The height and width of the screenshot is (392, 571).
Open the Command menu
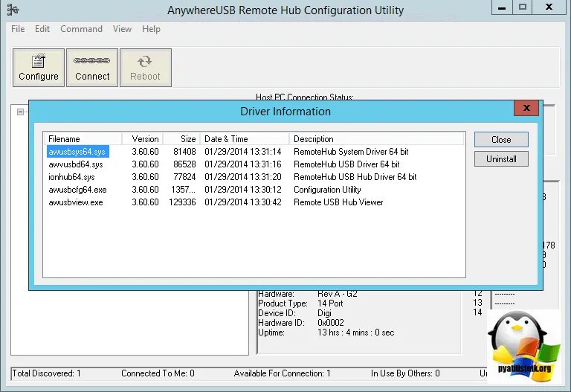tap(81, 29)
